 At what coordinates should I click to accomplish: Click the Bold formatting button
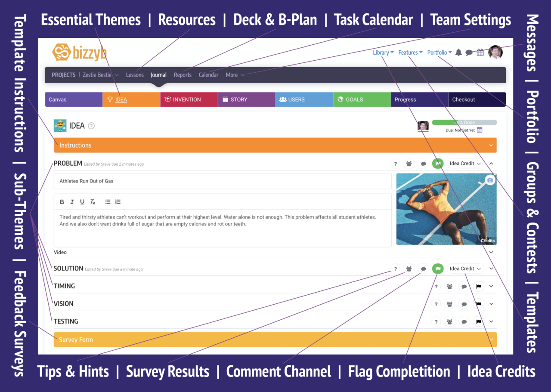click(x=62, y=202)
